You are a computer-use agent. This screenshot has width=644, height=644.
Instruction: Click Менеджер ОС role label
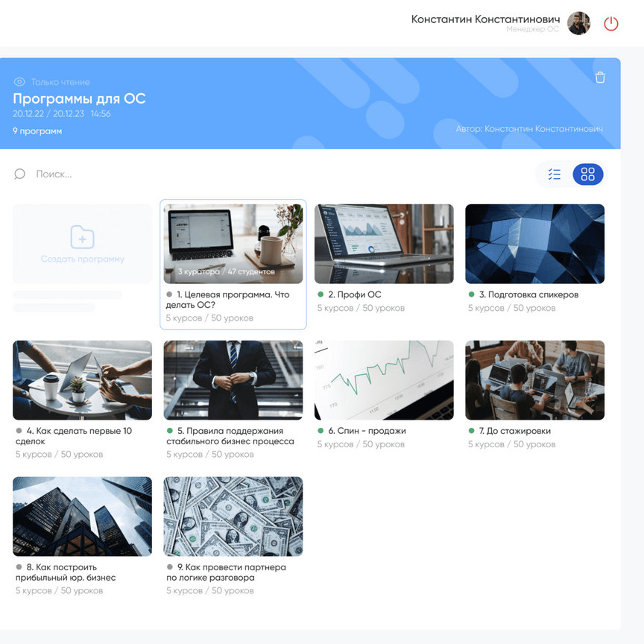tap(532, 29)
